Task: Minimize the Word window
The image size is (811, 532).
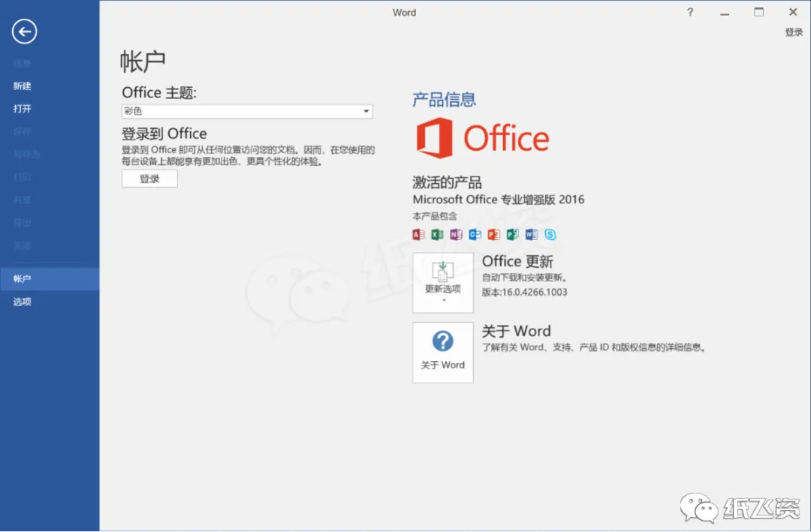Action: click(725, 13)
